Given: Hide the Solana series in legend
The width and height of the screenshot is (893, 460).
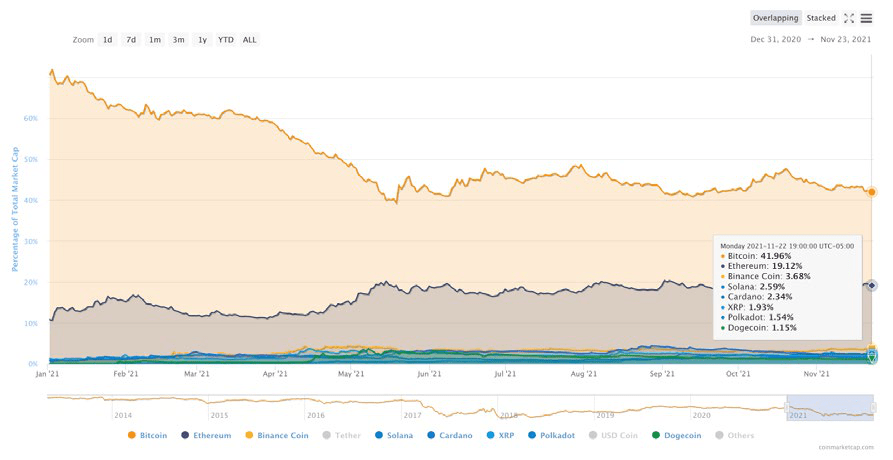Looking at the screenshot, I should point(391,435).
